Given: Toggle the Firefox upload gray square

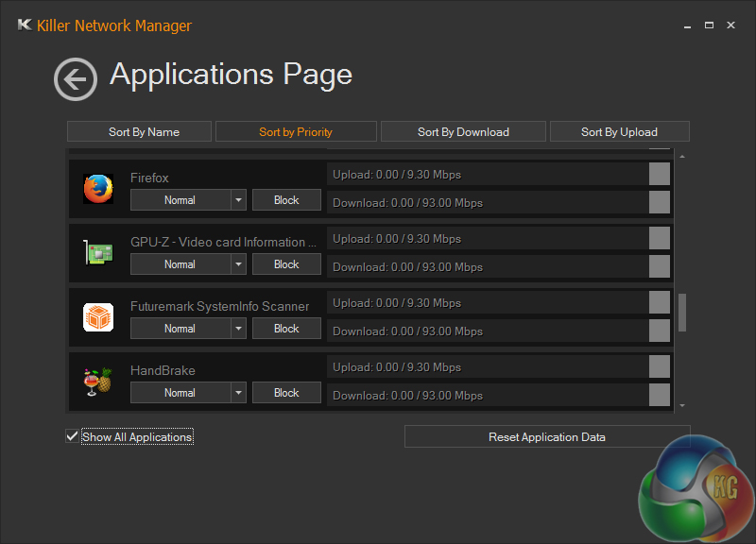Looking at the screenshot, I should point(660,174).
